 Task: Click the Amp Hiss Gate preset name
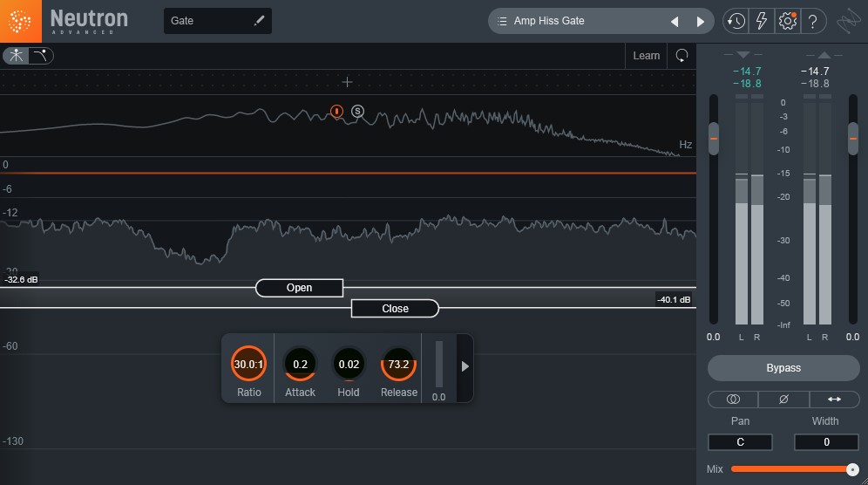tap(548, 21)
